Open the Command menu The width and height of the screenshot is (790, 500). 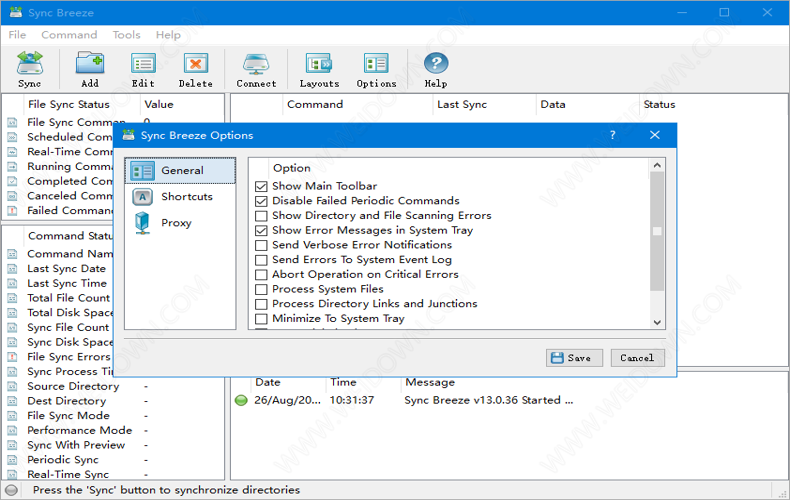69,35
